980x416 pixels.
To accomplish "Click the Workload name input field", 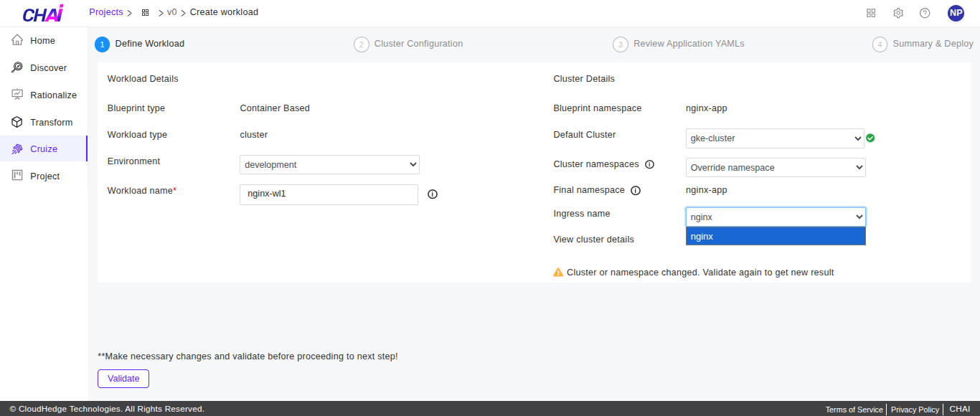I will pos(329,194).
